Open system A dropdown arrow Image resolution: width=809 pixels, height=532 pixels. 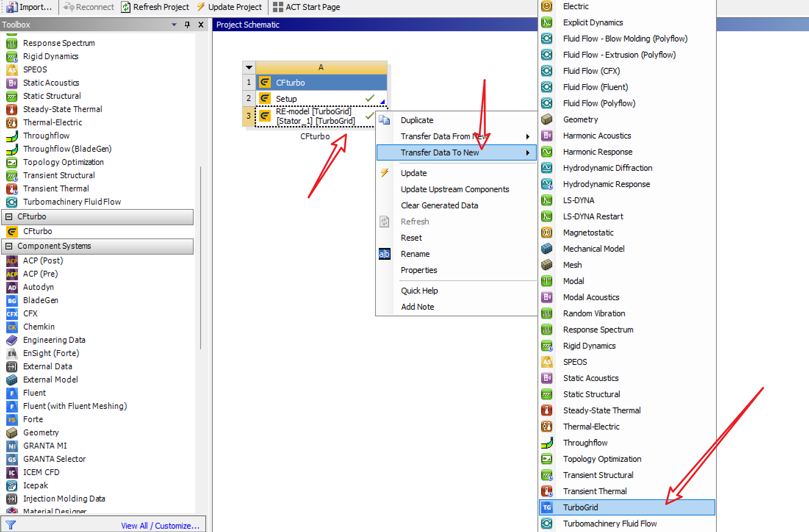point(249,68)
